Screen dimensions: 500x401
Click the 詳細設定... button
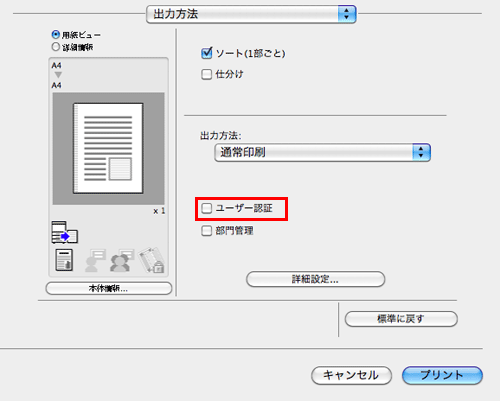coord(315,279)
